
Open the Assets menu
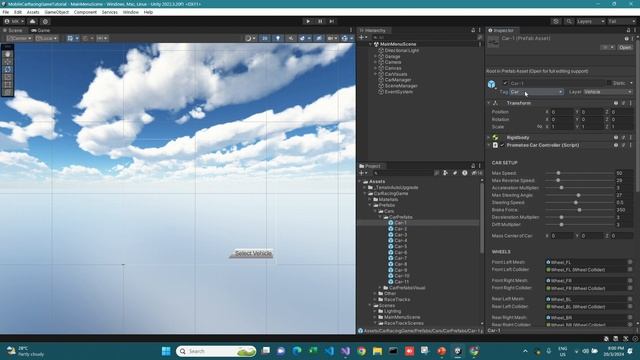(x=33, y=12)
